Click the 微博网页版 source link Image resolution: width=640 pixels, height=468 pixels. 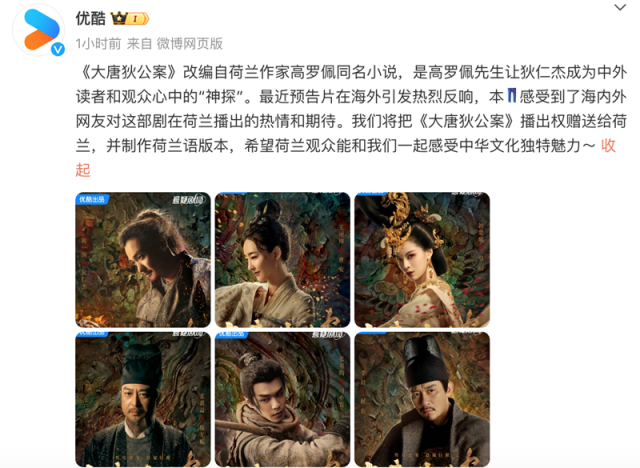coord(190,44)
